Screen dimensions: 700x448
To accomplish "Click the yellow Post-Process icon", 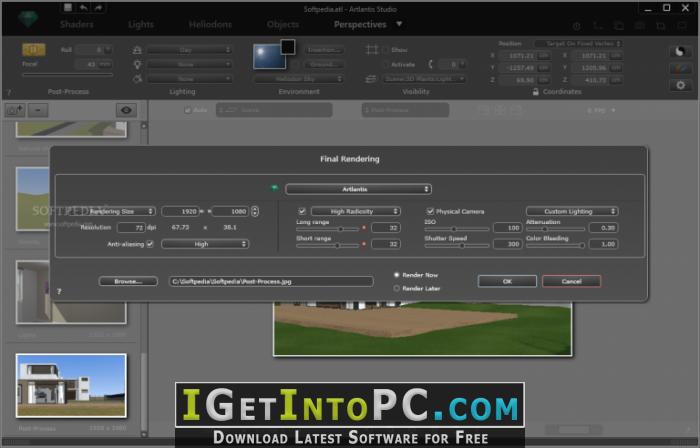I will click(33, 50).
